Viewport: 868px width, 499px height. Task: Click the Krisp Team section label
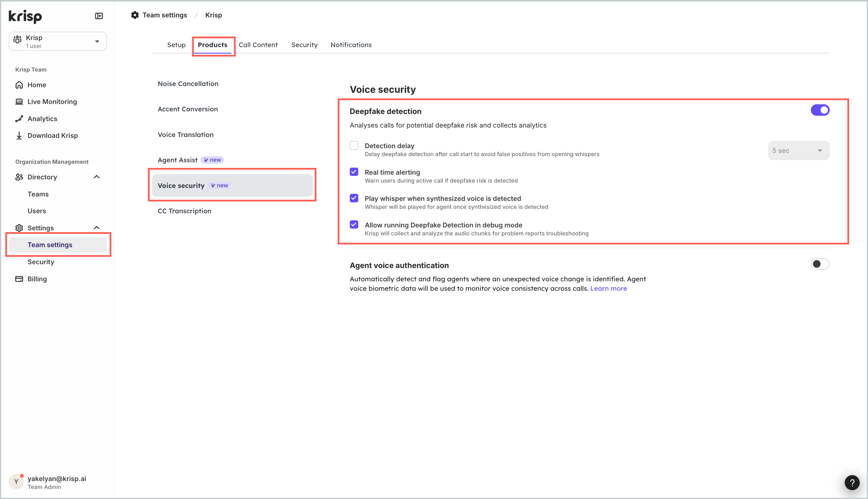(31, 70)
